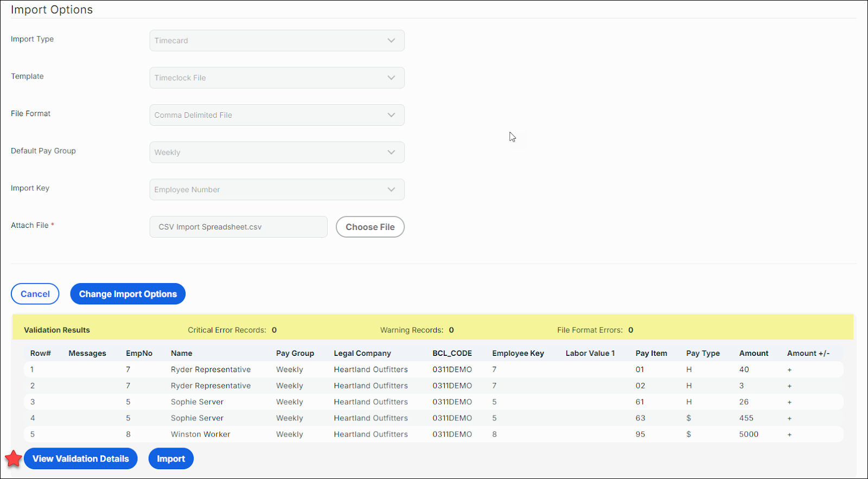Click the Amount column header
Screen dimensions: 868x479
[754, 353]
